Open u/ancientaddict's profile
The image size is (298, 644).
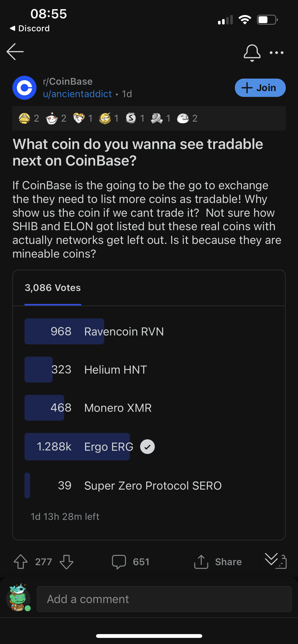(77, 94)
